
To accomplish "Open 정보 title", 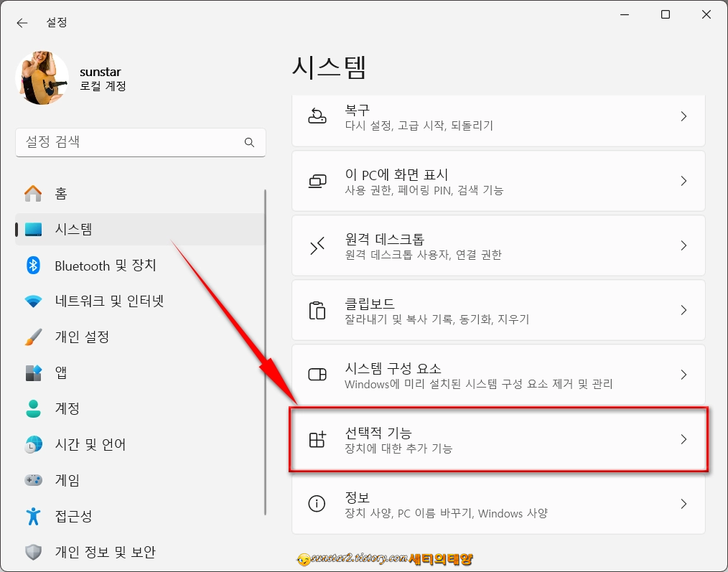I will [357, 497].
